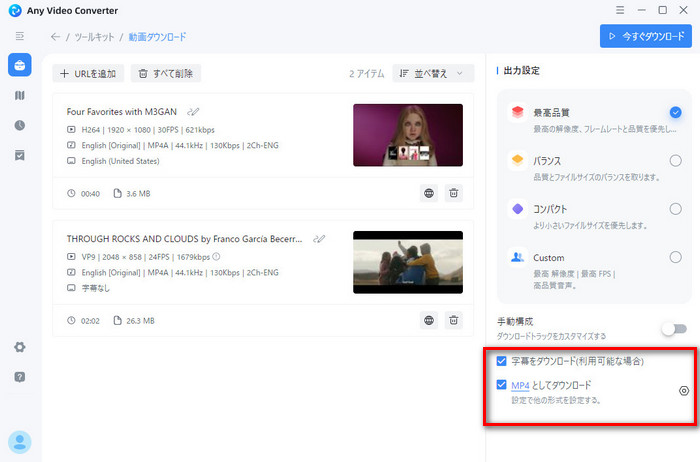Uncheck 字幕をダウンロード checkbox
The width and height of the screenshot is (700, 462).
click(501, 361)
